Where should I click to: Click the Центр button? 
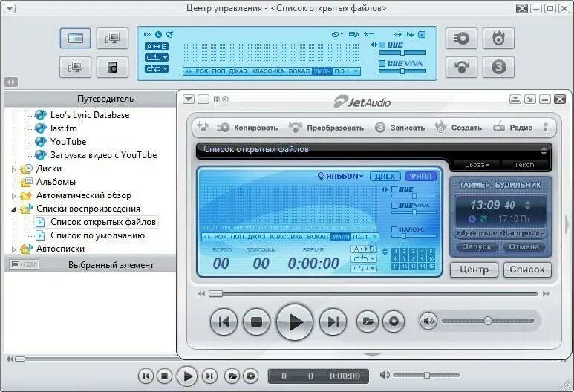(474, 269)
